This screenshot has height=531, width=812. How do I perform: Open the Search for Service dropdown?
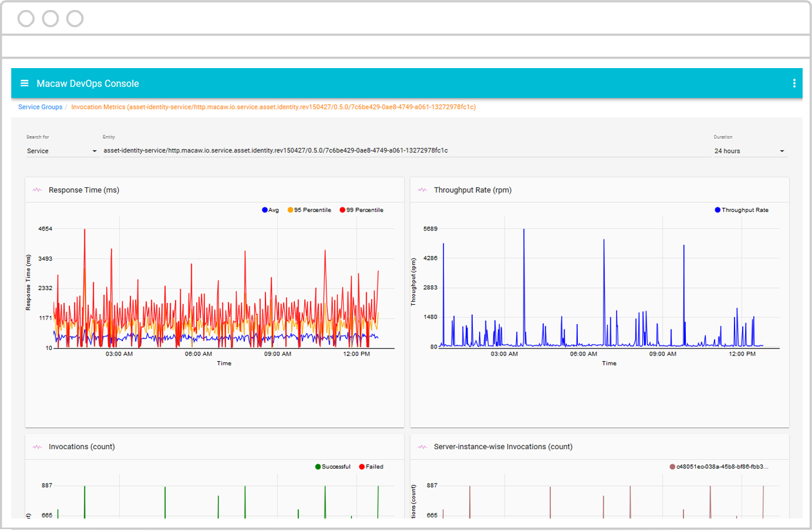pos(61,151)
